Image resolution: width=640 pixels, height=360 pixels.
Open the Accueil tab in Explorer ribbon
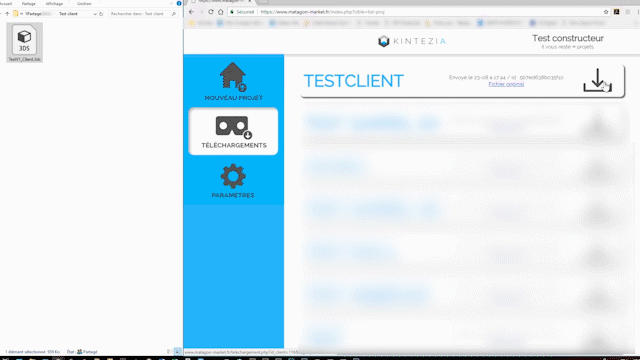(6, 4)
